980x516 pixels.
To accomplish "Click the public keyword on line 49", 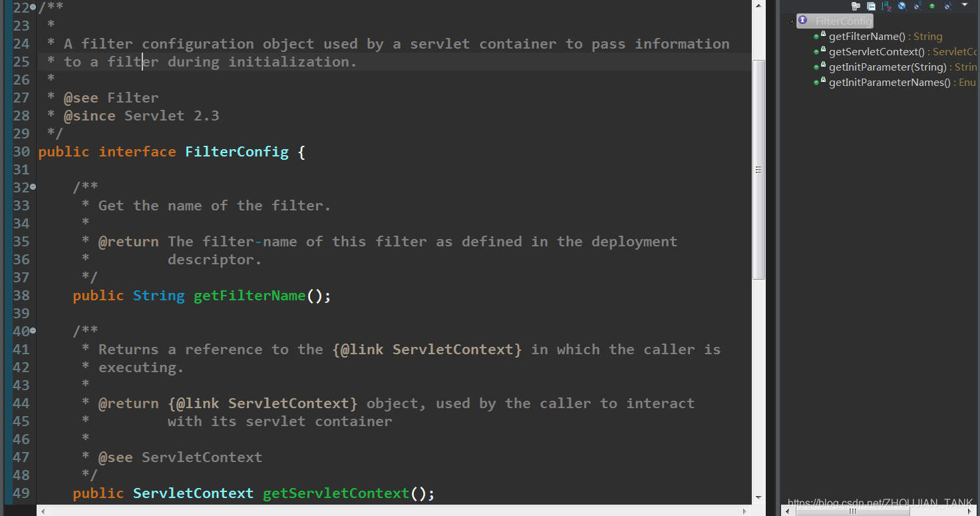I will coord(98,493).
